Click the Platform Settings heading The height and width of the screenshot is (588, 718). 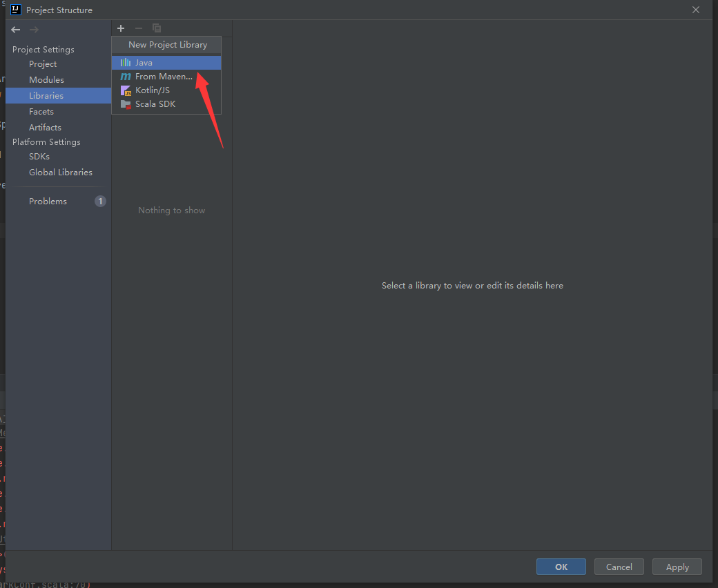click(46, 142)
